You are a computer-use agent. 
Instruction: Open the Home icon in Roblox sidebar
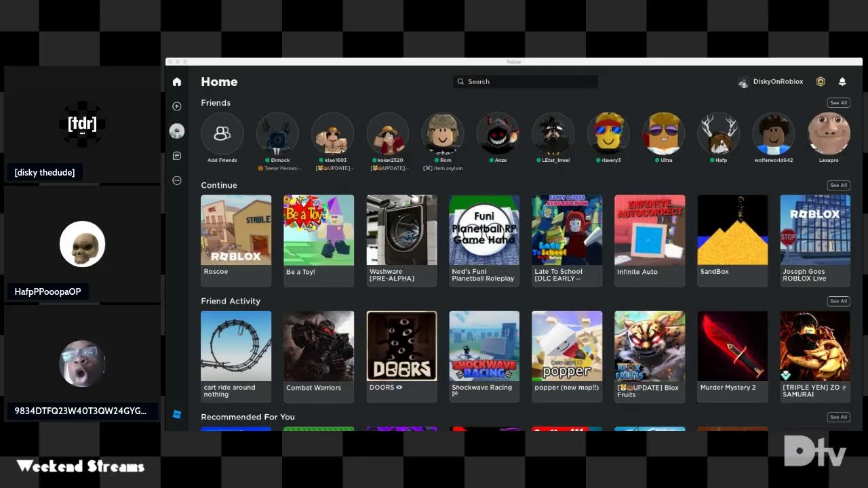(177, 82)
